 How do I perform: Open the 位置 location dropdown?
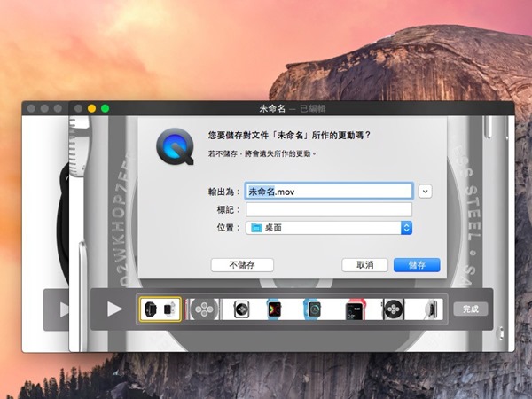(407, 228)
